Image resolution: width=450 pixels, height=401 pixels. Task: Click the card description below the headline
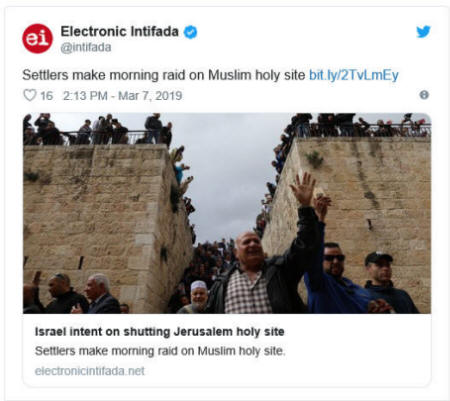pyautogui.click(x=160, y=351)
